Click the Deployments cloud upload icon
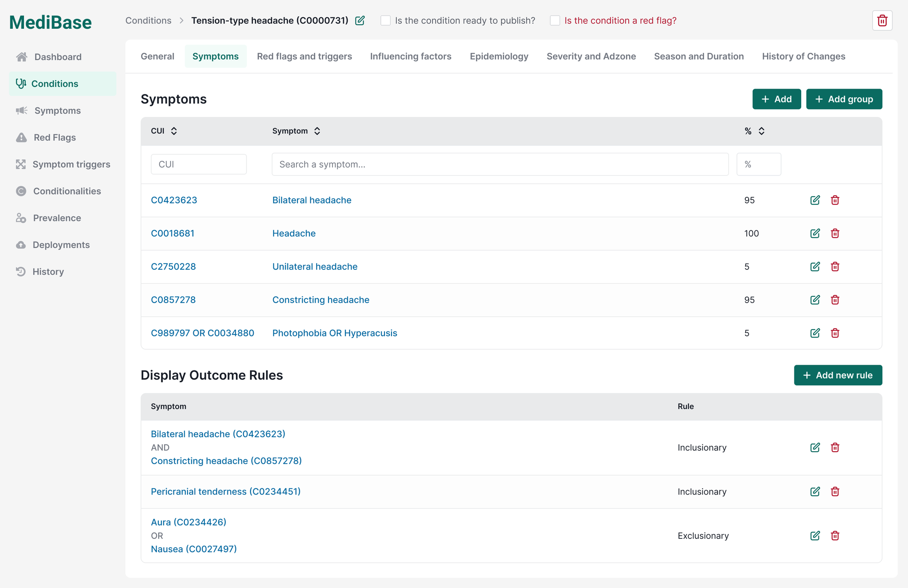Image resolution: width=908 pixels, height=588 pixels. point(21,245)
